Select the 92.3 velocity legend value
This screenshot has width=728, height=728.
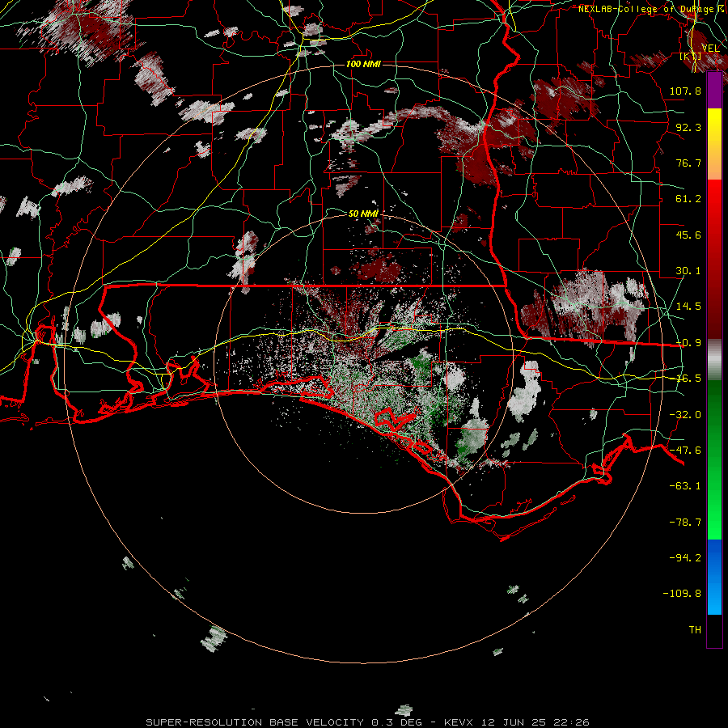(688, 127)
